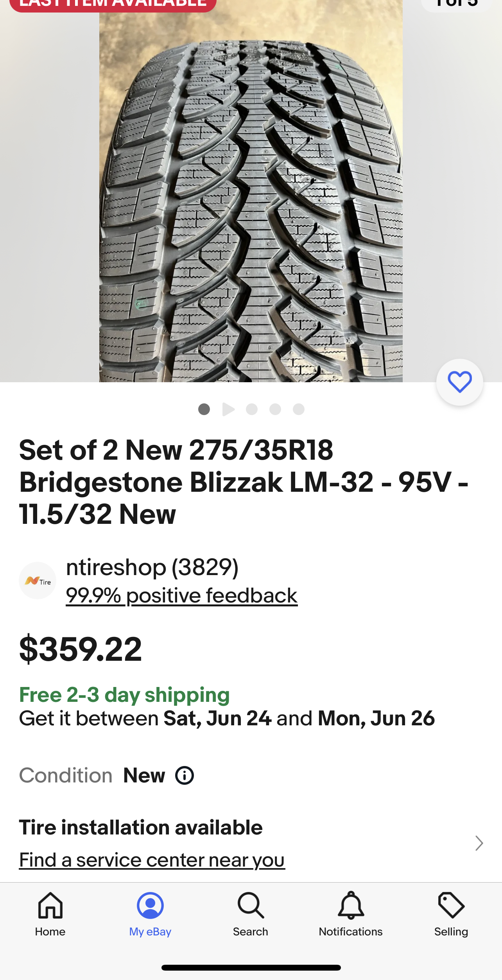Select the first image page dot
This screenshot has width=502, height=980.
(204, 409)
